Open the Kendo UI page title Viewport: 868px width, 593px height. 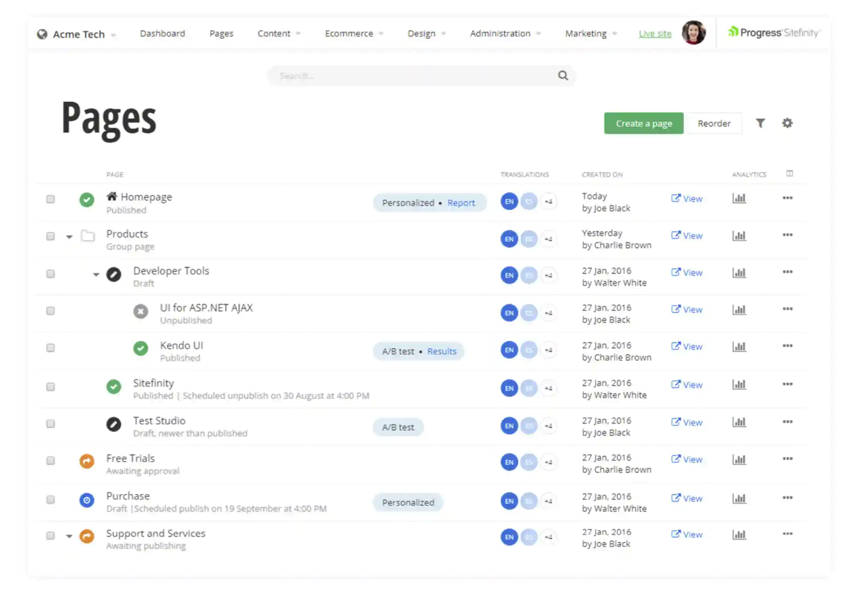coord(181,345)
